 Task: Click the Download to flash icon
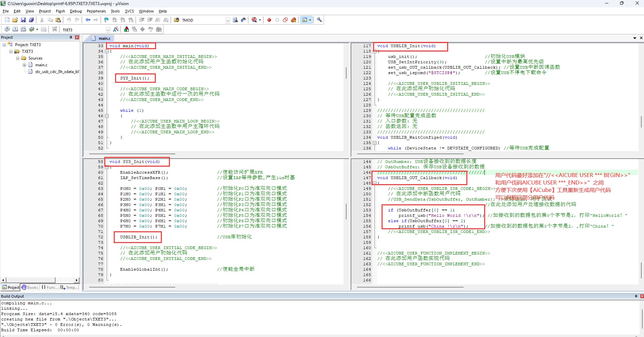tap(55, 30)
